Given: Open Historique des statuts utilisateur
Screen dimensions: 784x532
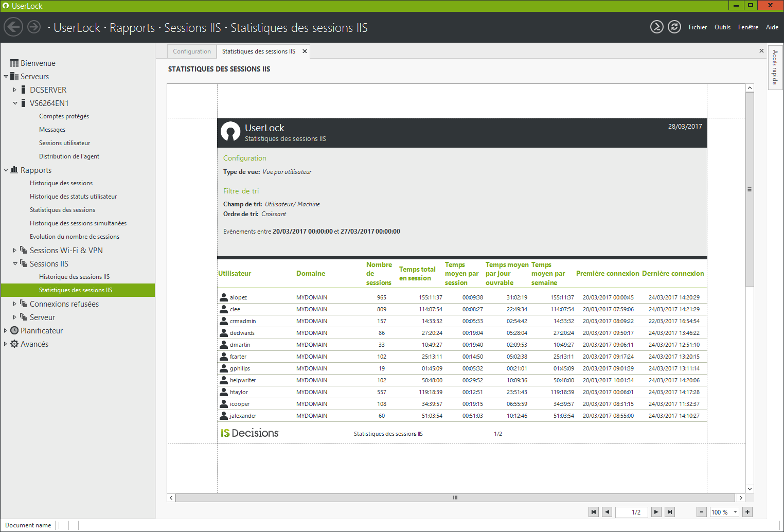Looking at the screenshot, I should pos(73,197).
